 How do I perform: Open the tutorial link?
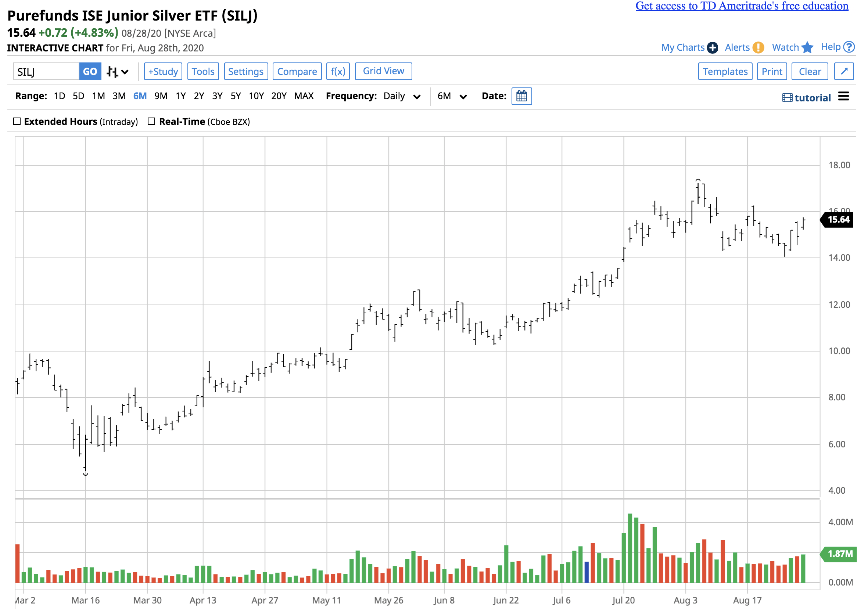point(812,98)
